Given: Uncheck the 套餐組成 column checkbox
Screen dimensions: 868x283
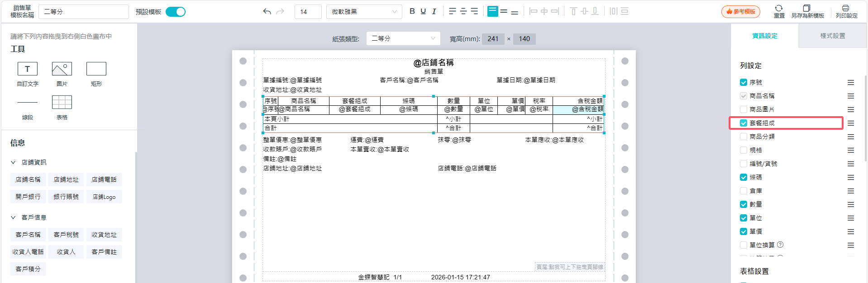Looking at the screenshot, I should point(744,123).
